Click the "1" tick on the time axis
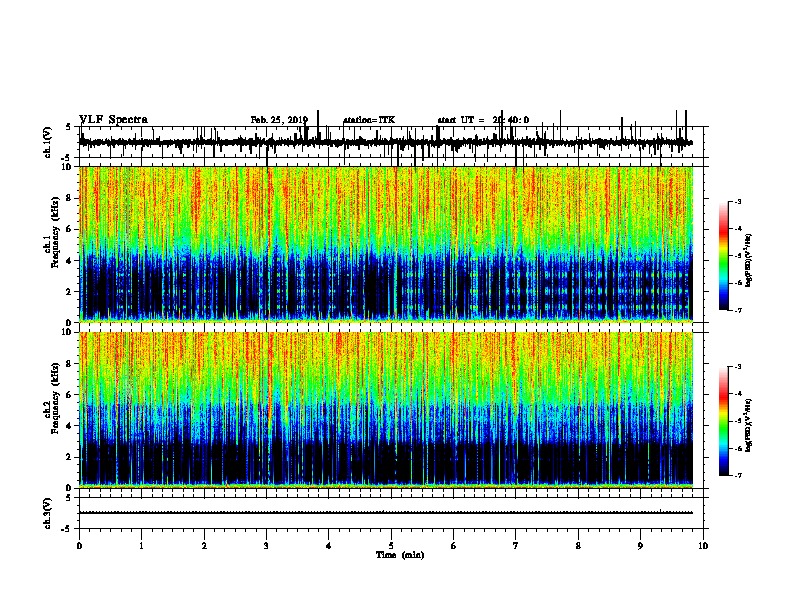Image resolution: width=792 pixels, height=612 pixels. tap(141, 546)
